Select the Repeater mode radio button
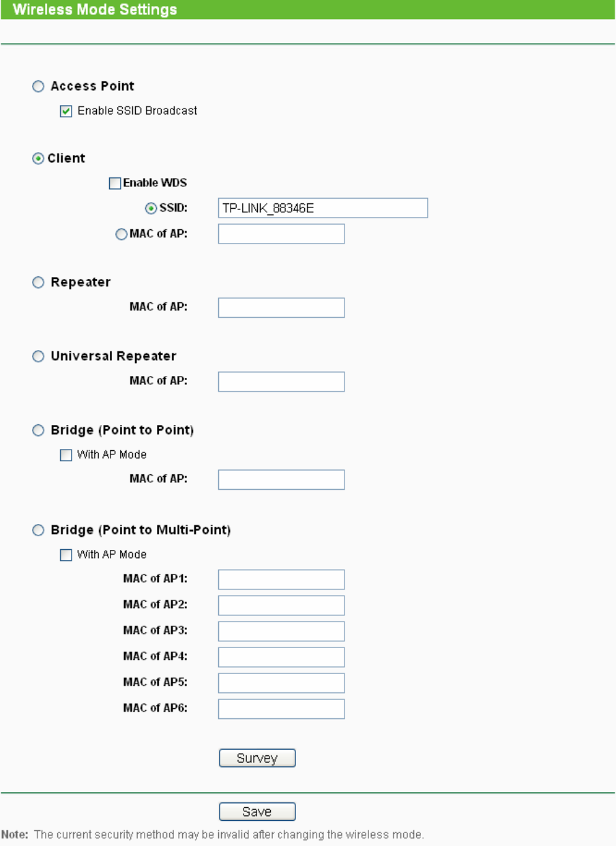This screenshot has width=616, height=846. tap(38, 282)
